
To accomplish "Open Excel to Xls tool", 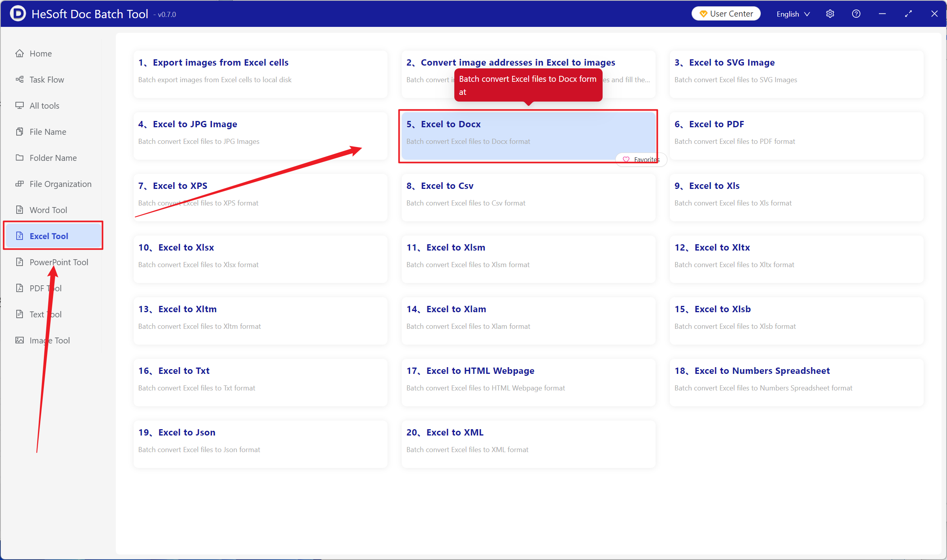I will click(x=796, y=198).
